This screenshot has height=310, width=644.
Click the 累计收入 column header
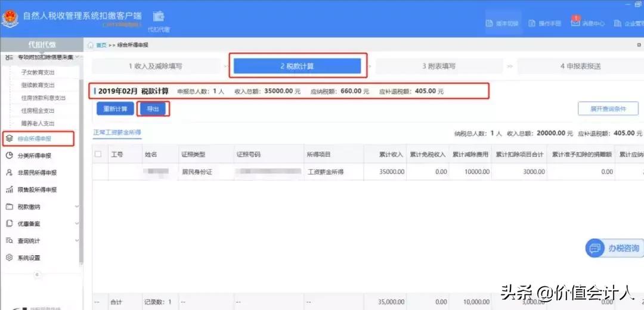[391, 154]
